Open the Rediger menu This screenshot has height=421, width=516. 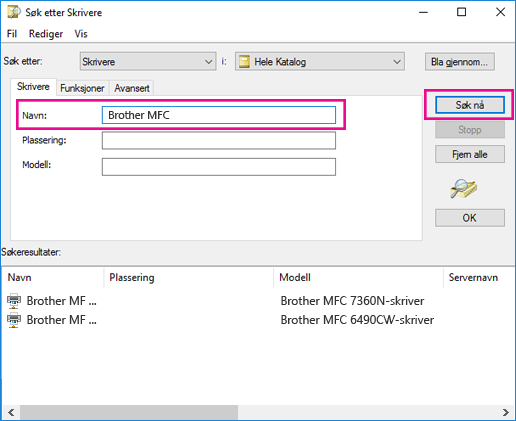pyautogui.click(x=46, y=34)
